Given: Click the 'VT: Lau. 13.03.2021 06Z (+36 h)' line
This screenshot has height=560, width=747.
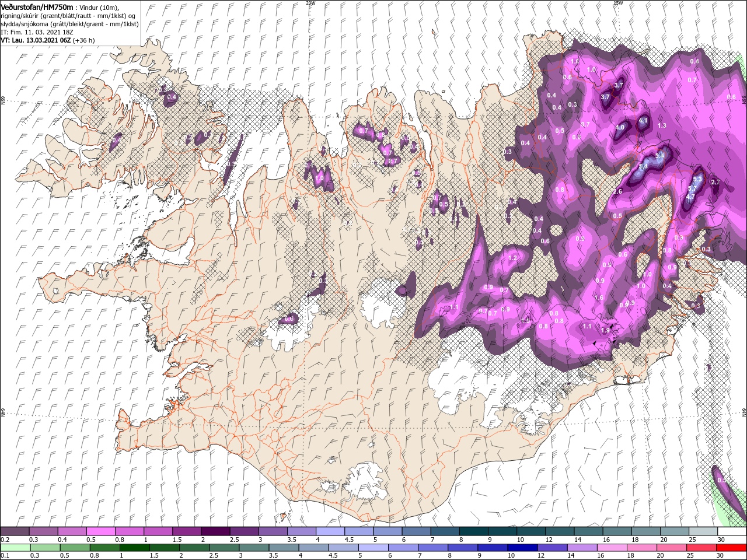Looking at the screenshot, I should click(x=48, y=40).
